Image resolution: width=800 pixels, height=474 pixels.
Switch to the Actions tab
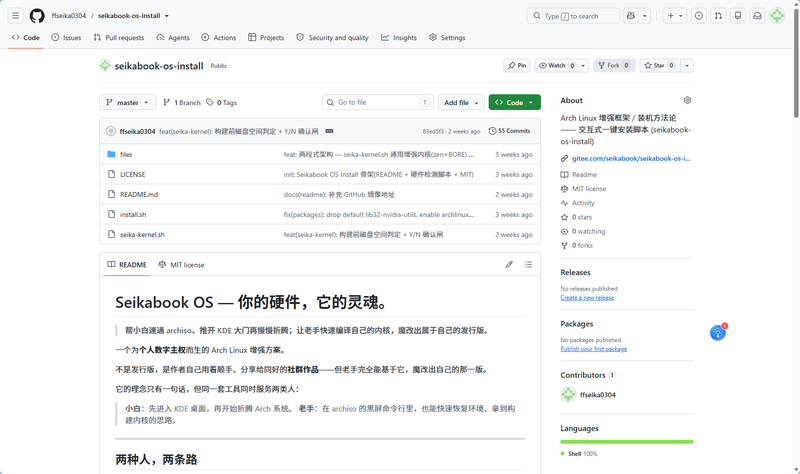point(219,38)
